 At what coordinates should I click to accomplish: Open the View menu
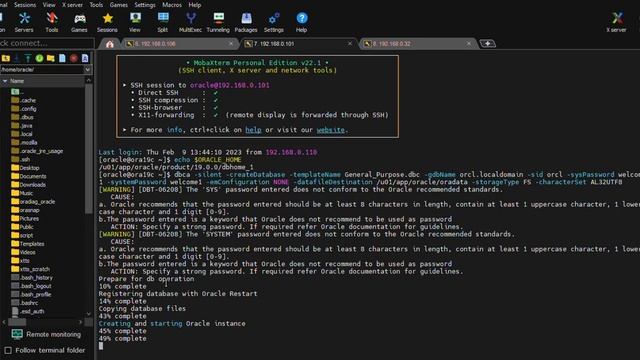(49, 5)
